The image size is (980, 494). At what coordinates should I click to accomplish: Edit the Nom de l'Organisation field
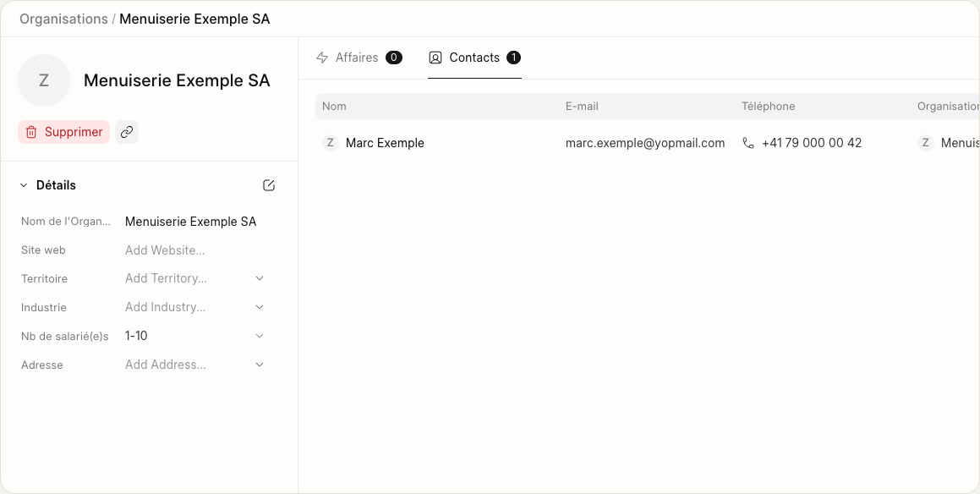click(195, 222)
